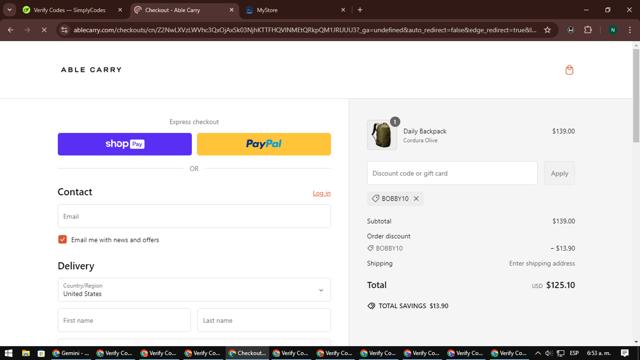This screenshot has height=360, width=640.
Task: Open the Windows Start menu
Action: [x=9, y=353]
